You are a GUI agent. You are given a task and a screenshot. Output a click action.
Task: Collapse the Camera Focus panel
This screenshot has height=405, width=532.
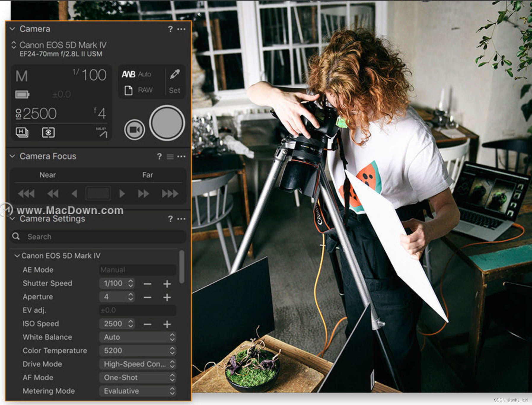12,156
